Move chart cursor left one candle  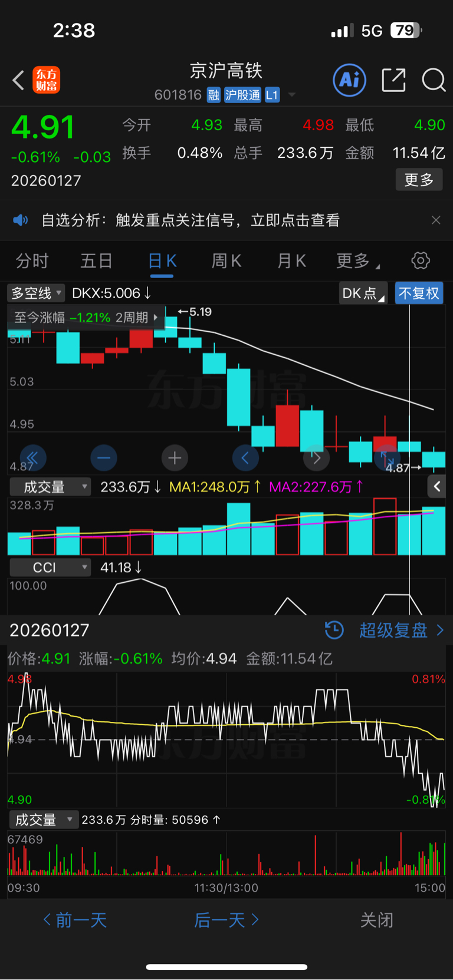(x=245, y=458)
